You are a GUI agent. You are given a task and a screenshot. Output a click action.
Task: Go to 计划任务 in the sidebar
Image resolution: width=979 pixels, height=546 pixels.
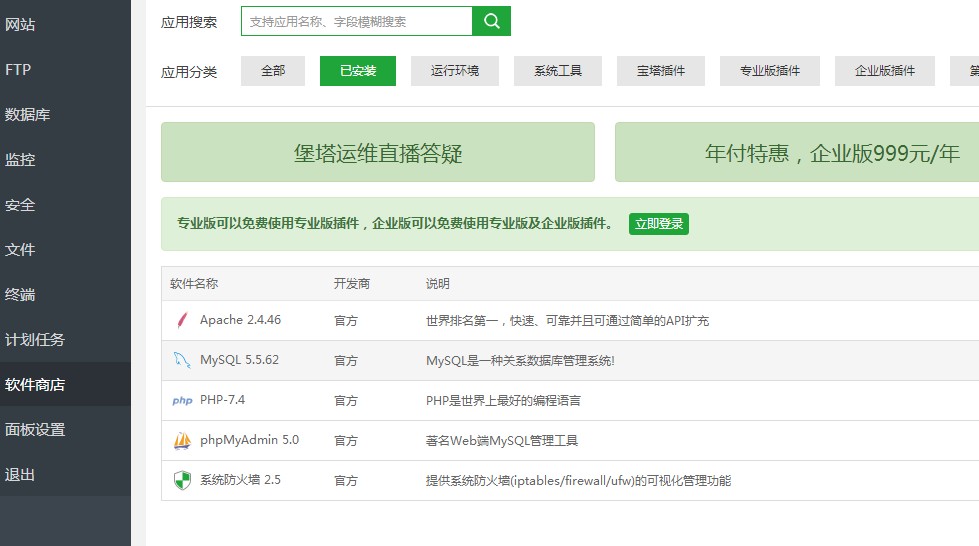[x=35, y=340]
